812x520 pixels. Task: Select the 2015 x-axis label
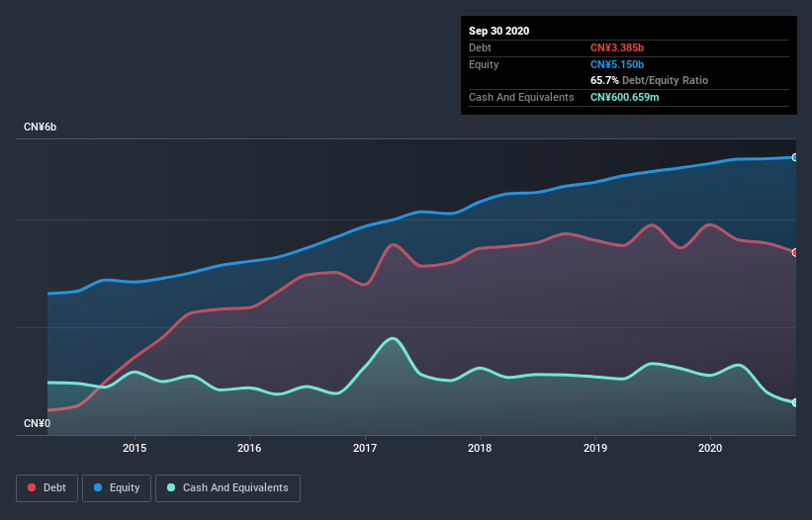(x=135, y=448)
